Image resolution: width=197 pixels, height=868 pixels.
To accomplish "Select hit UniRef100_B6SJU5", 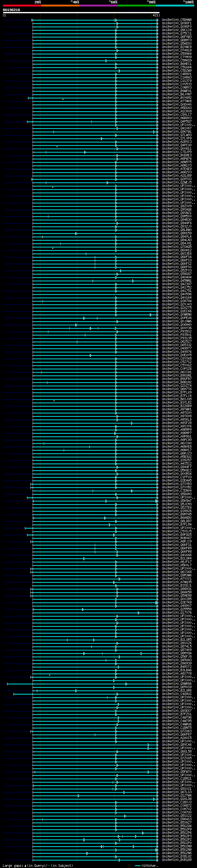I will 177,399.
